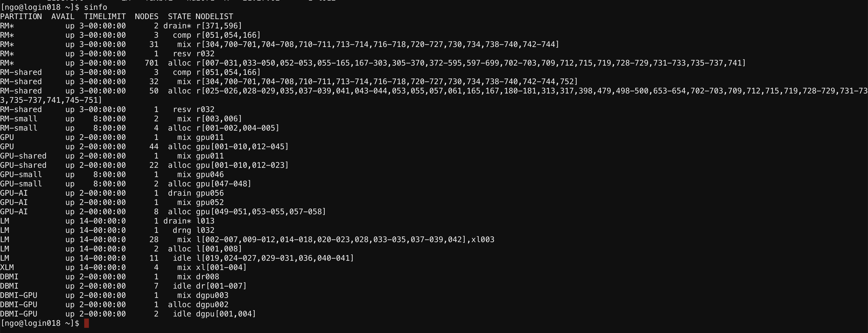Click the typed sinfo command
This screenshot has width=868, height=333.
95,7
